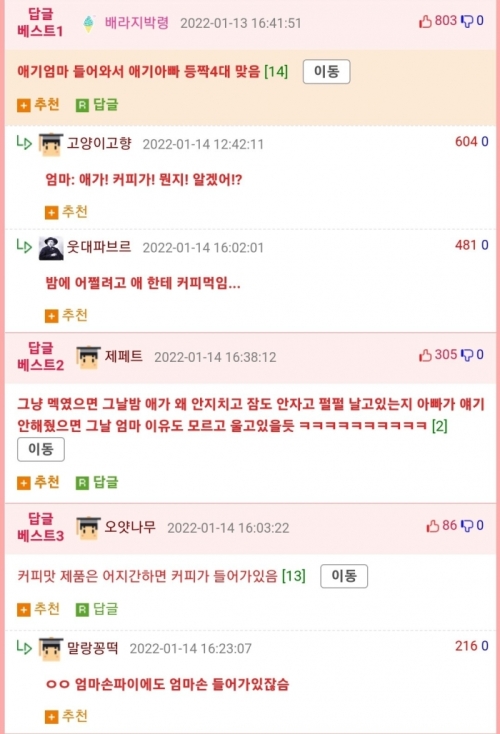
Task: Click 웃대파브르 profile picture
Action: pyautogui.click(x=51, y=248)
